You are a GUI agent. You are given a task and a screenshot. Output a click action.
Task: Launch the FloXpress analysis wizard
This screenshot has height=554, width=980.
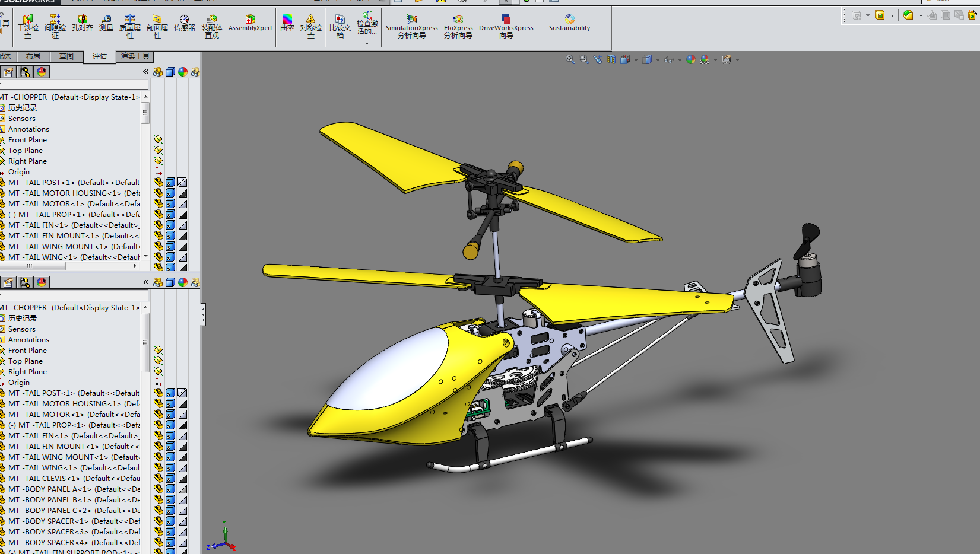pos(458,27)
